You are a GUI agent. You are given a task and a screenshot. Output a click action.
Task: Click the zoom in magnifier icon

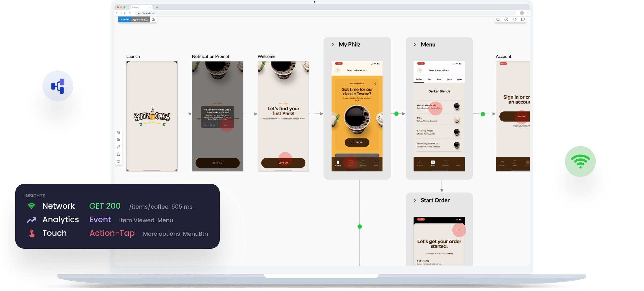[118, 133]
